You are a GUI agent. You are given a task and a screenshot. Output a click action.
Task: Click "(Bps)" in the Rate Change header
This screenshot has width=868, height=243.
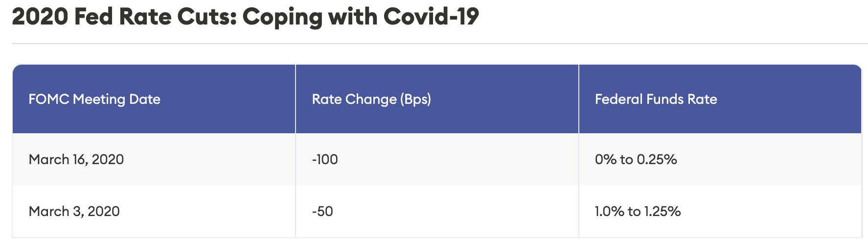(415, 99)
